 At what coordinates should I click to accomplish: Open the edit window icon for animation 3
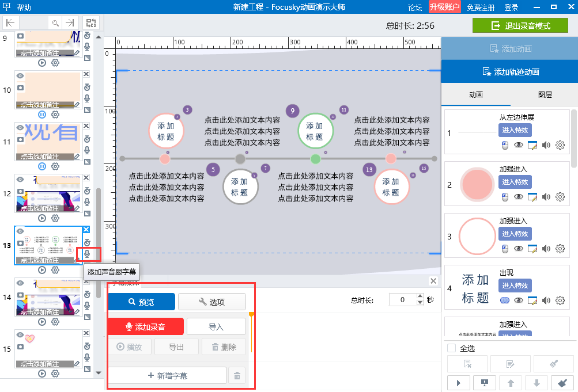(532, 249)
